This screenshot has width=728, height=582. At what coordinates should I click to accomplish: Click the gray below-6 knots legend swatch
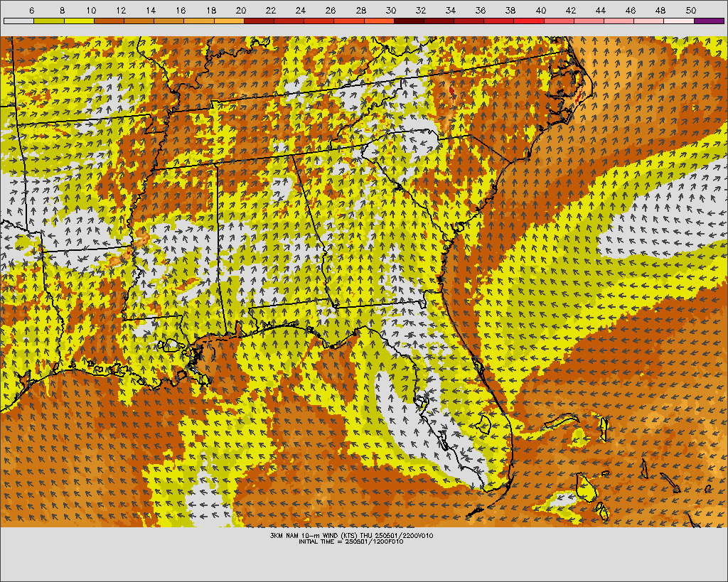tap(18, 21)
